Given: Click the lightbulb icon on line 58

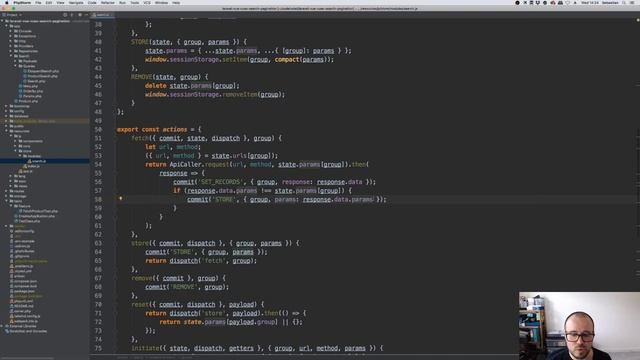Looking at the screenshot, I should pos(120,199).
